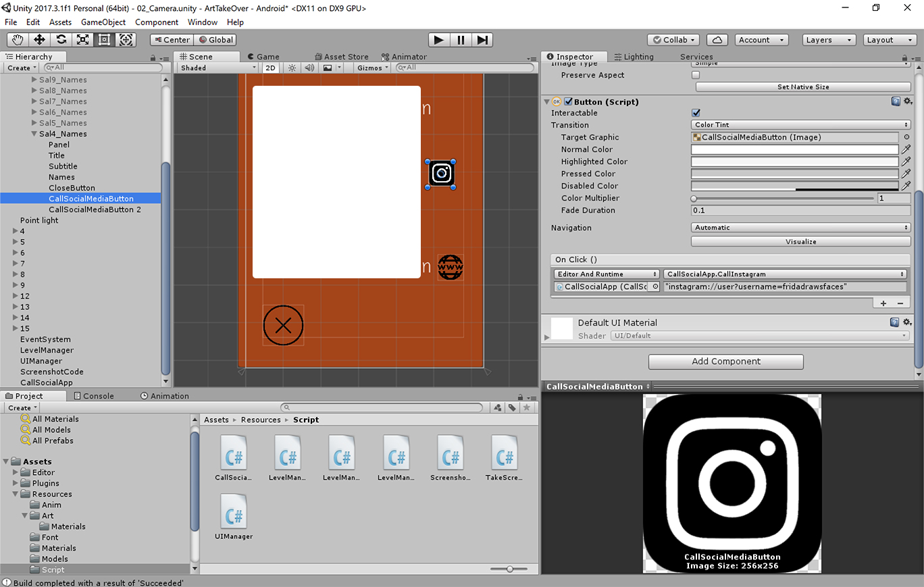Toggle scene audio speaker icon

tap(309, 68)
